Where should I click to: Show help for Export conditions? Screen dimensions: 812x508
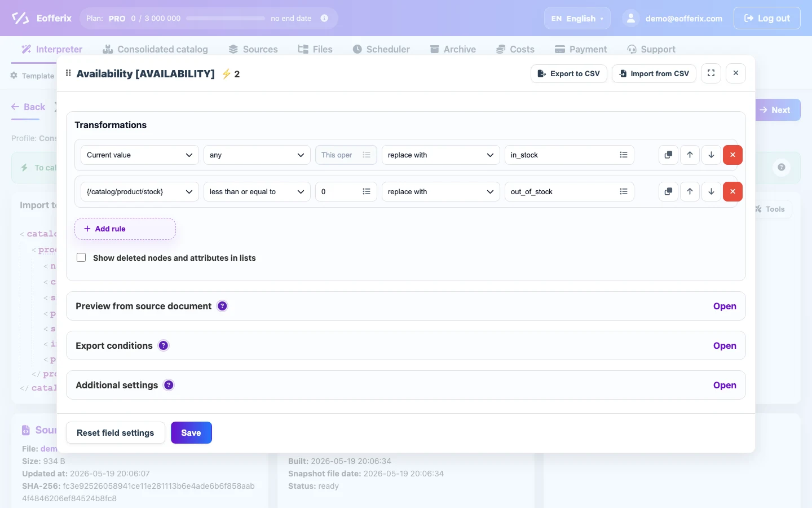point(164,345)
